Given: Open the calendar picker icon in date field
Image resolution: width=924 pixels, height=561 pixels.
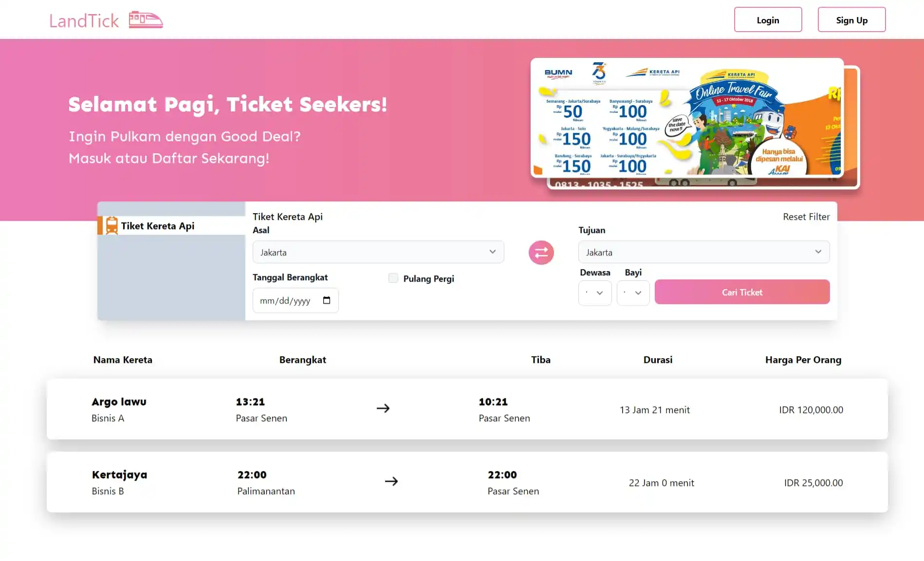Looking at the screenshot, I should coord(327,300).
